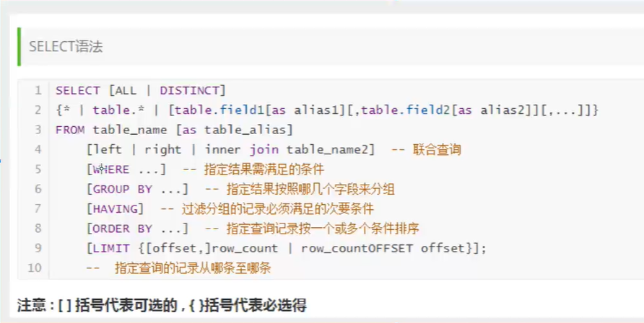Viewport: 644px width, 323px height.
Task: Click line number 5 in the gutter
Action: pos(37,169)
